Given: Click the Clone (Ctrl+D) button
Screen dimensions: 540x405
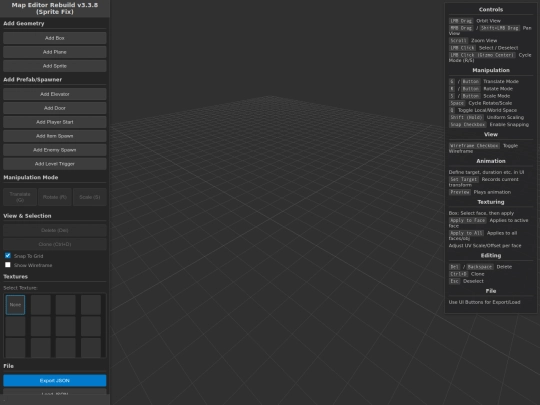Looking at the screenshot, I should point(55,244).
